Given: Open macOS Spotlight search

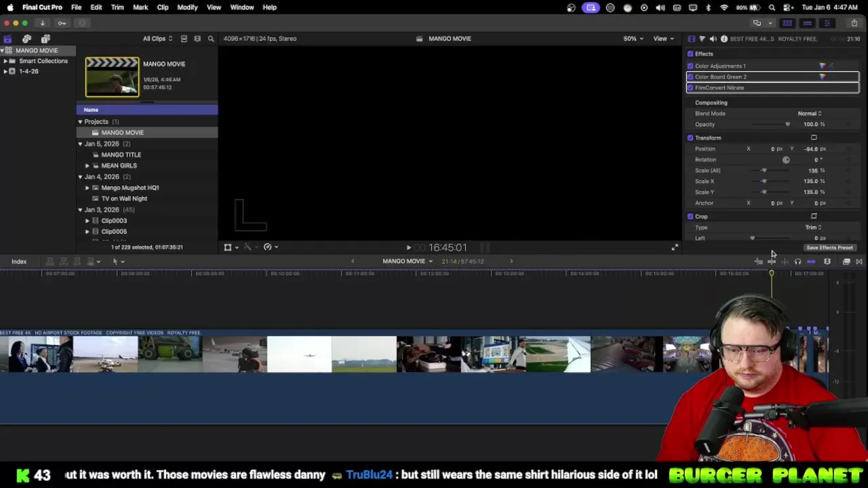Looking at the screenshot, I should [772, 7].
